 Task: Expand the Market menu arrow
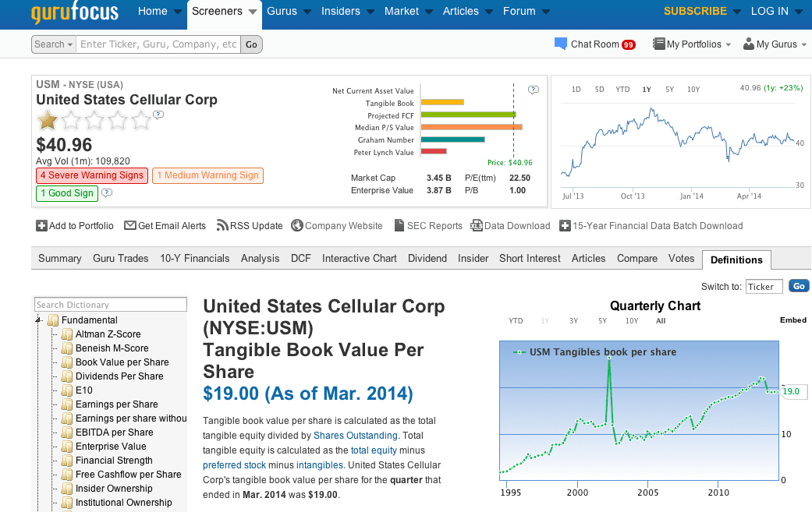429,12
